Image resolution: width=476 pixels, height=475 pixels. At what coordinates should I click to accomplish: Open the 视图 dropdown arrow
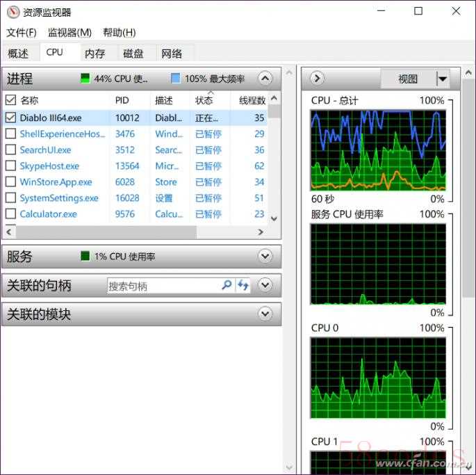pos(443,79)
